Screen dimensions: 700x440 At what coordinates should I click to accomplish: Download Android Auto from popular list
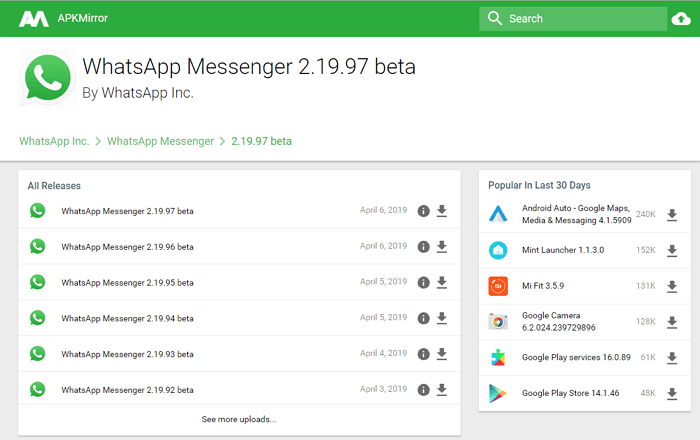click(x=672, y=215)
